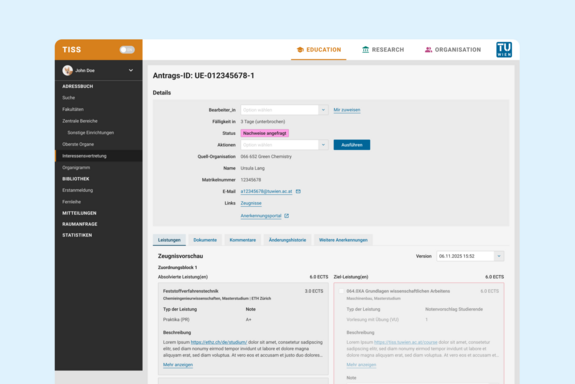Click the TU Wien logo
This screenshot has height=384, width=575.
pos(504,50)
